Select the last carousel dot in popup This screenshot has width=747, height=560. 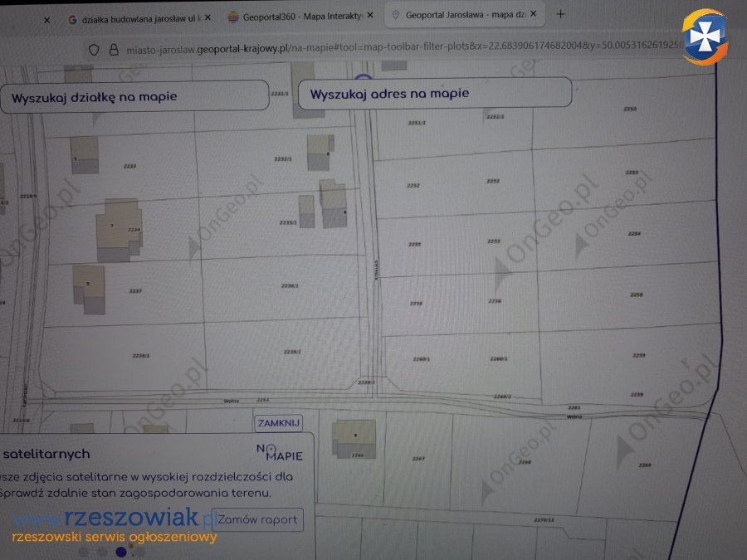pos(139,551)
